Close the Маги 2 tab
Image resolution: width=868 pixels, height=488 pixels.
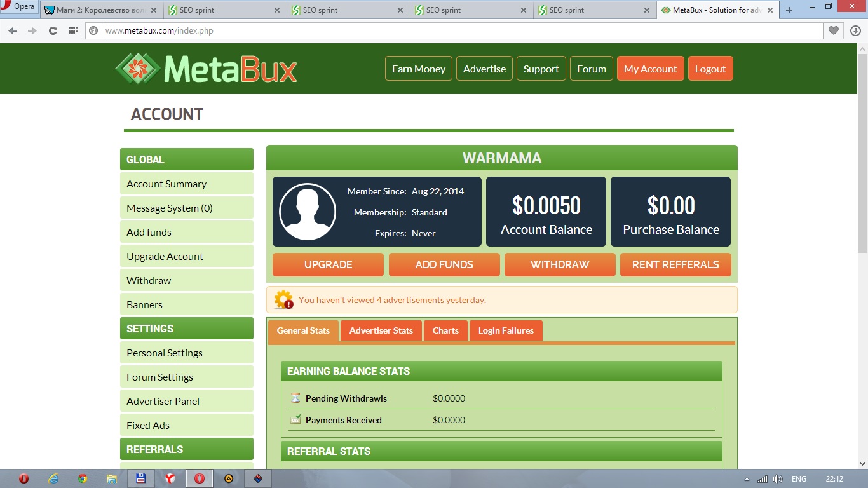click(x=153, y=10)
